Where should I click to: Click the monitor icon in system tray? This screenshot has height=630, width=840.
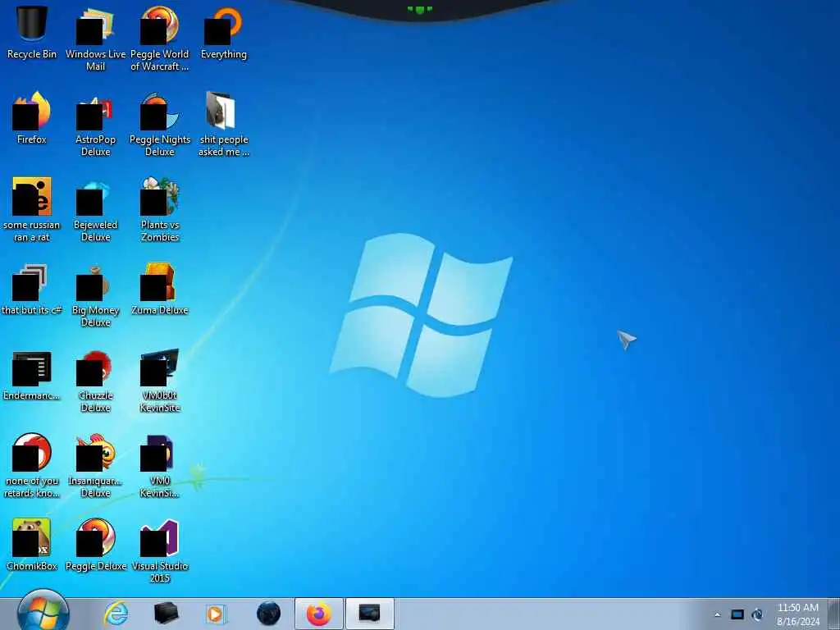click(737, 614)
